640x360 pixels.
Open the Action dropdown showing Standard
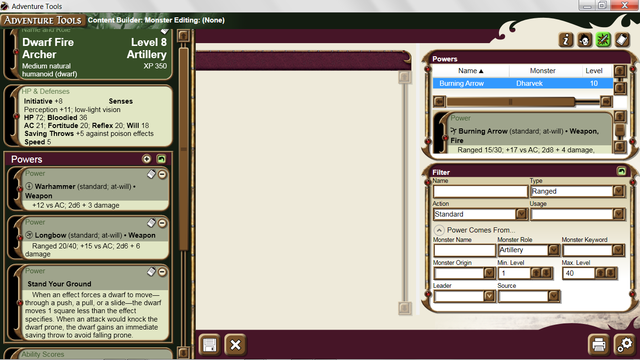coord(521,214)
